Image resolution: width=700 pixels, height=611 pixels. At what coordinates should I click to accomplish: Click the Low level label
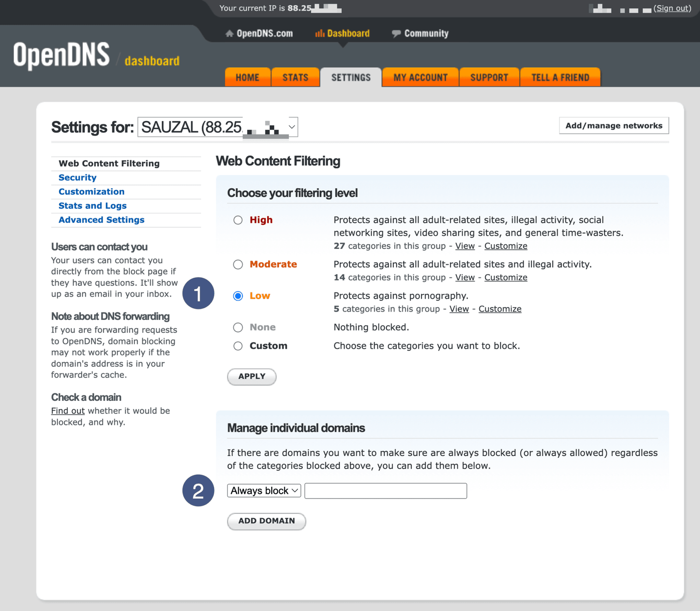click(x=260, y=296)
